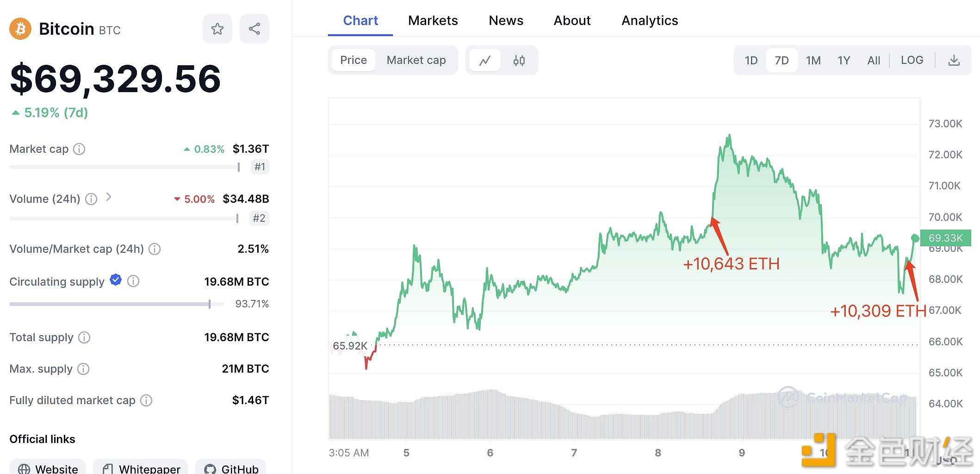Switch to line chart view icon
This screenshot has height=474, width=980.
(484, 61)
